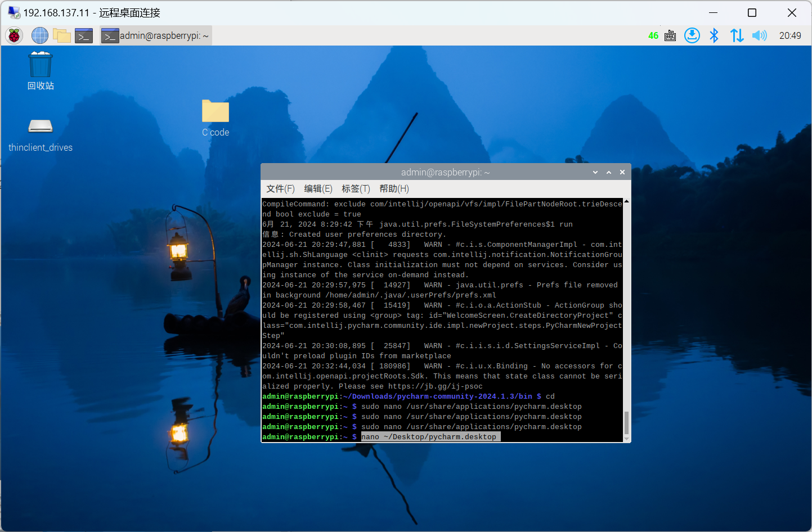This screenshot has width=812, height=532.
Task: Click the green CPU usage monitor
Action: click(653, 35)
